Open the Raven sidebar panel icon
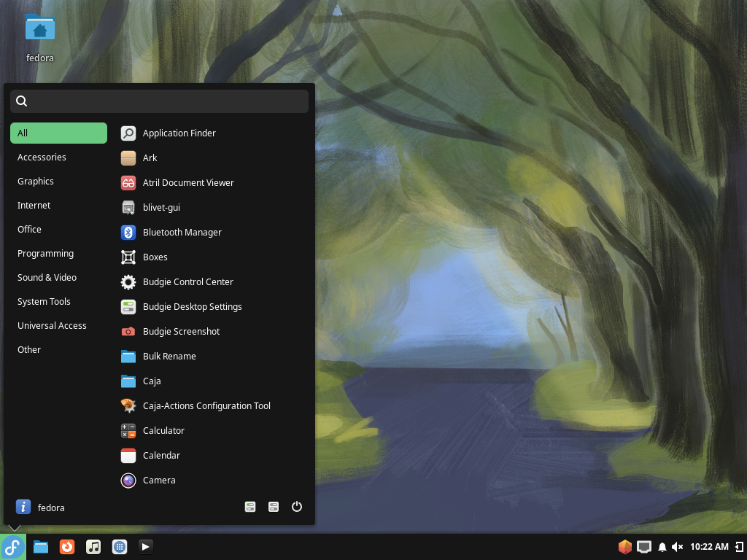This screenshot has width=747, height=560. pyautogui.click(x=740, y=547)
